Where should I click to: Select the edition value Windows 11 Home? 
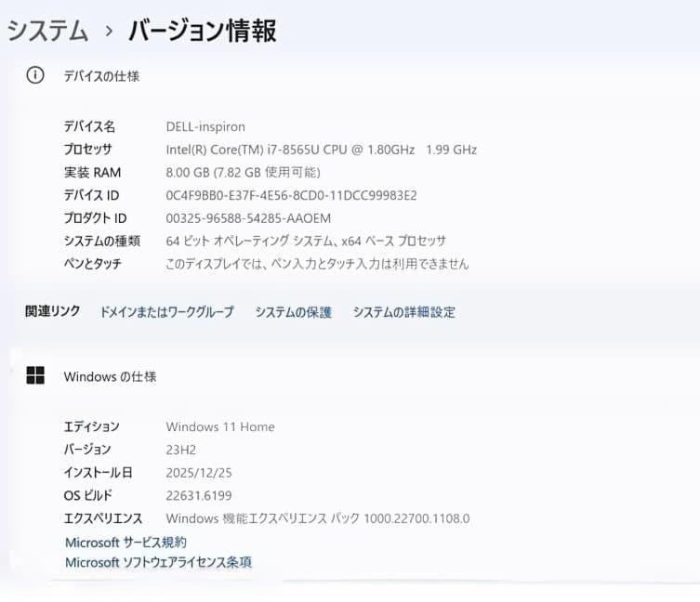pos(220,426)
